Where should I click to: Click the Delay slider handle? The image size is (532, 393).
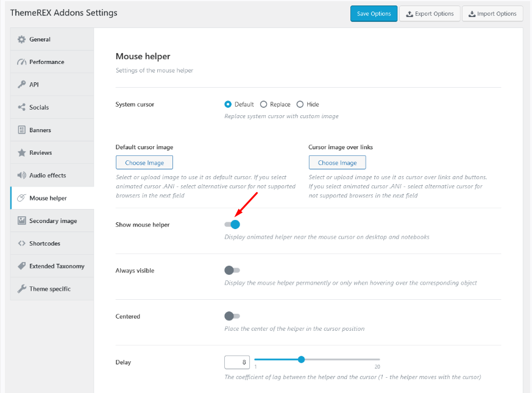(x=301, y=359)
